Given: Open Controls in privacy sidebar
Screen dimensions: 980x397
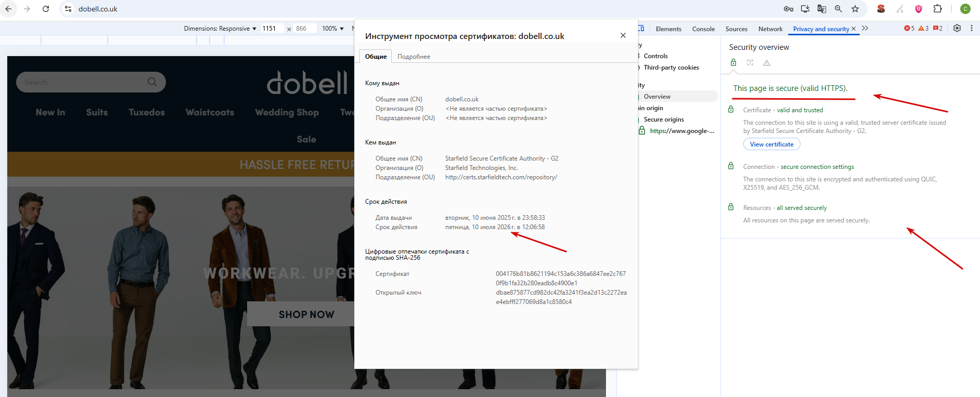Looking at the screenshot, I should pos(655,56).
